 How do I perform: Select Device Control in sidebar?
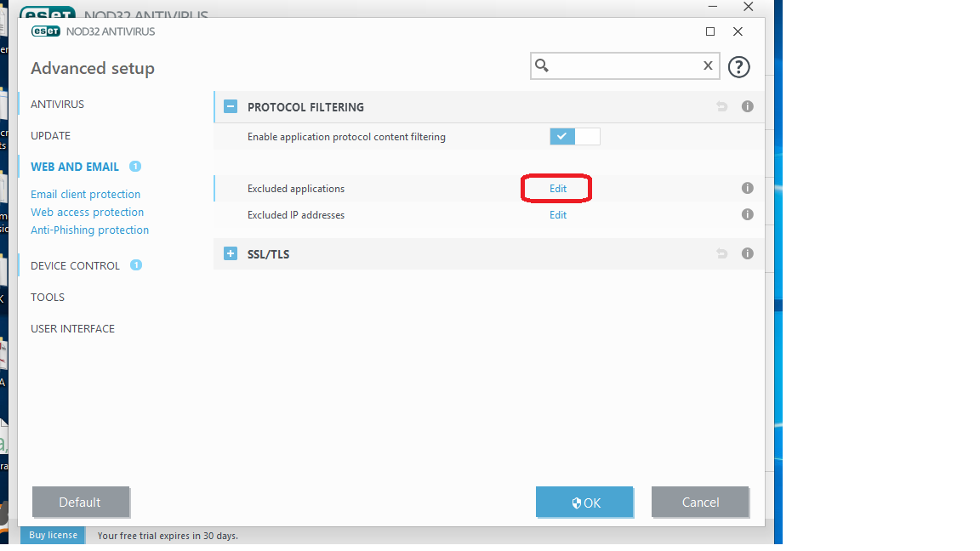coord(75,266)
